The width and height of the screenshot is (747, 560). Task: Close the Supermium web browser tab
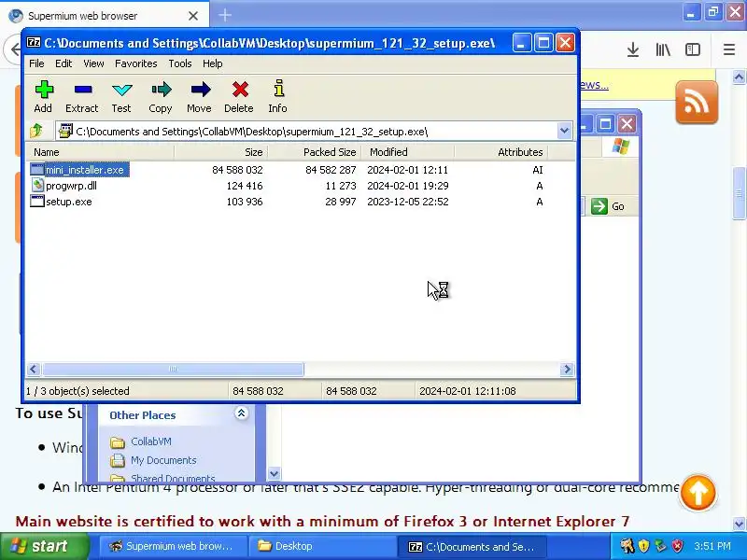(193, 16)
